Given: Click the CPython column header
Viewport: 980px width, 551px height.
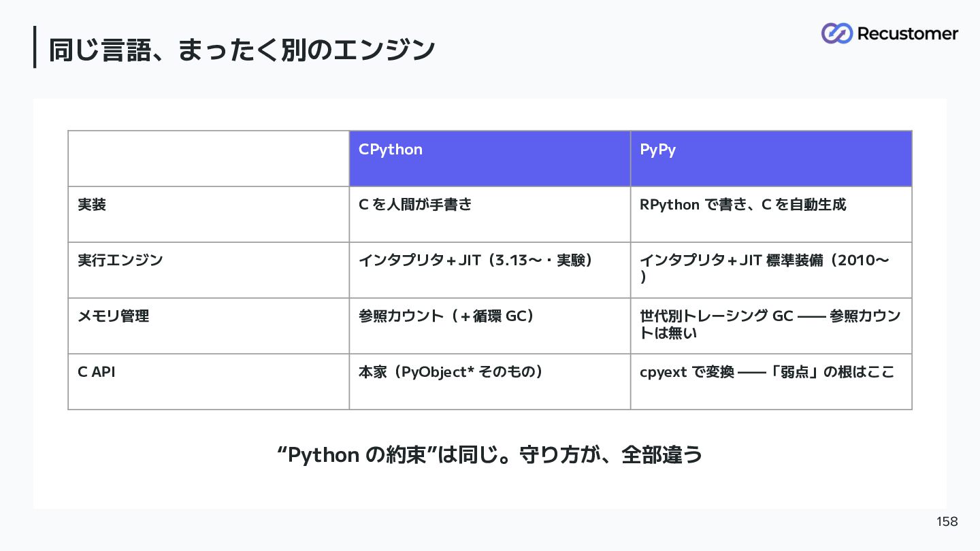Looking at the screenshot, I should coord(490,158).
